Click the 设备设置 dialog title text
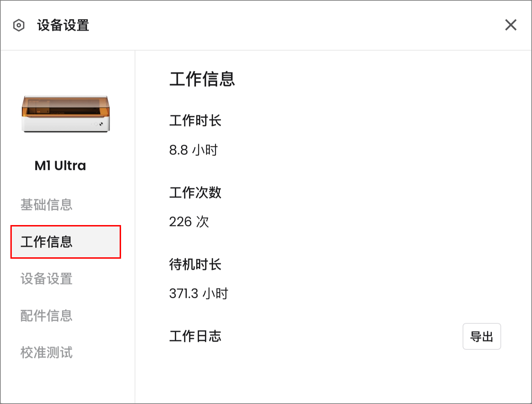532x404 pixels. (x=63, y=25)
